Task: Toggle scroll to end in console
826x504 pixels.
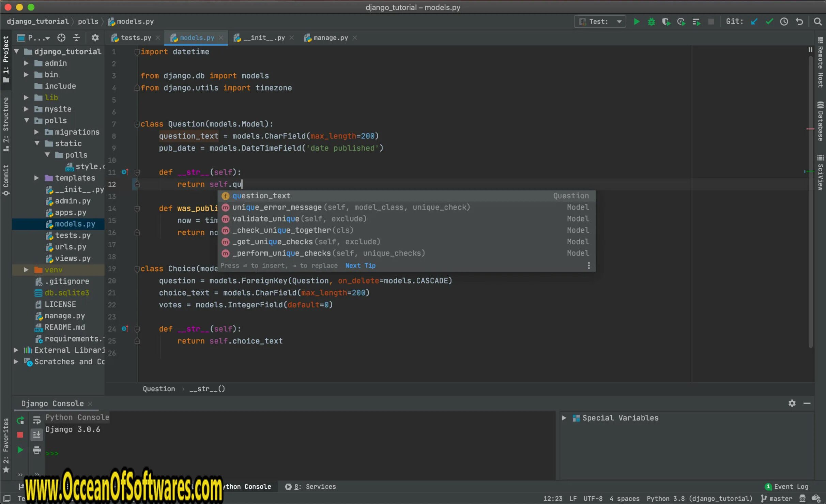Action: (36, 435)
